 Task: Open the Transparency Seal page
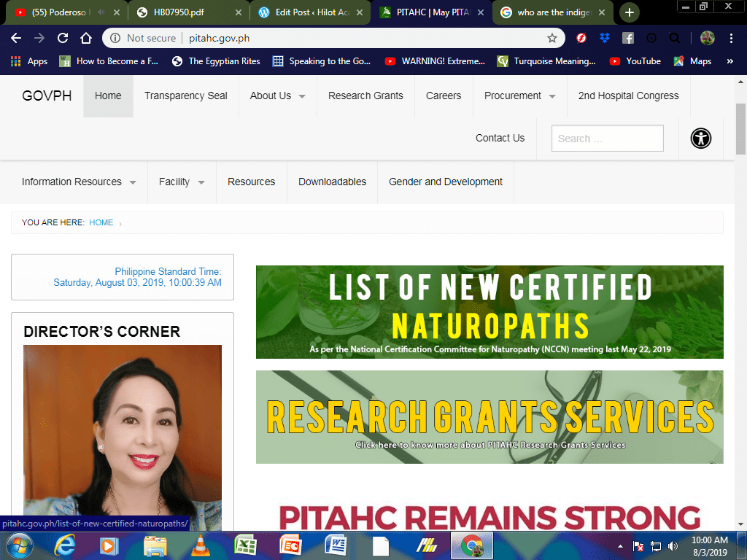click(186, 96)
